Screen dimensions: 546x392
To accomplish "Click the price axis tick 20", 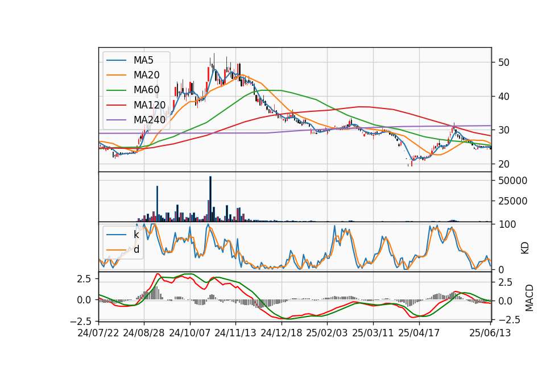I will (503, 164).
